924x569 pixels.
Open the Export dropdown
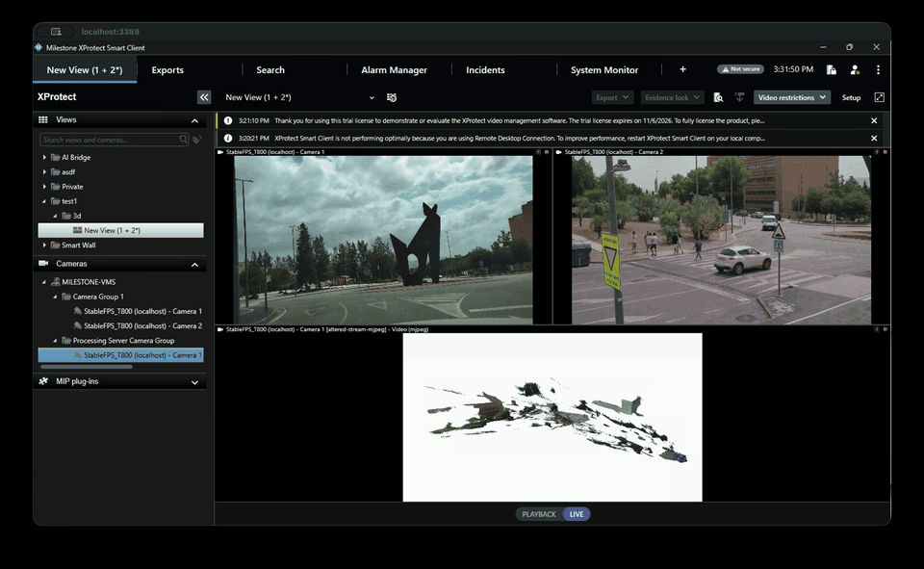(x=612, y=97)
